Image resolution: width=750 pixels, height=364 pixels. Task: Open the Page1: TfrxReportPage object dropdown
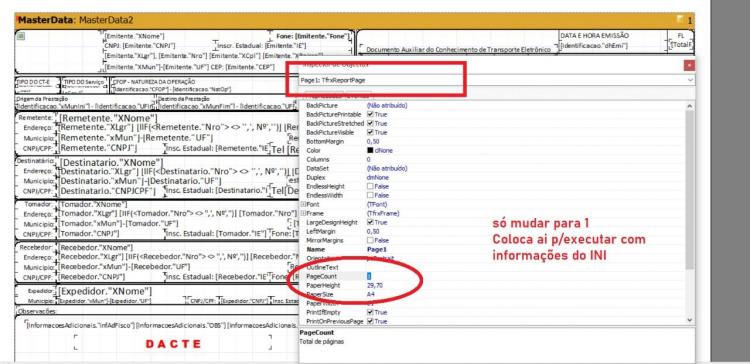point(690,80)
